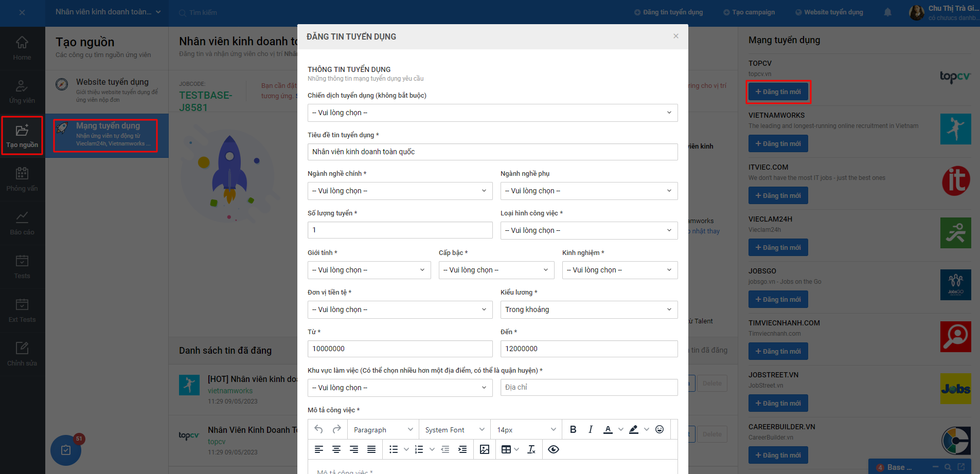Open Tests in the left sidebar
980x474 pixels.
22,267
